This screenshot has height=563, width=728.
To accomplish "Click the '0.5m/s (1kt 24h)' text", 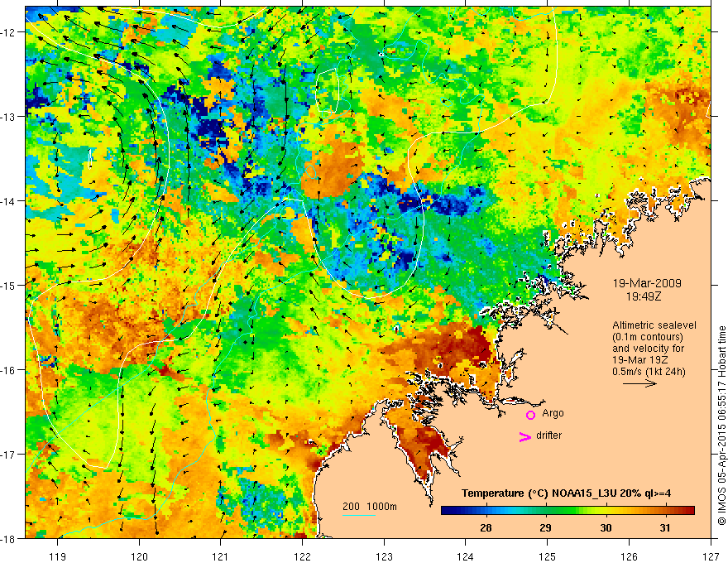I will coord(649,372).
